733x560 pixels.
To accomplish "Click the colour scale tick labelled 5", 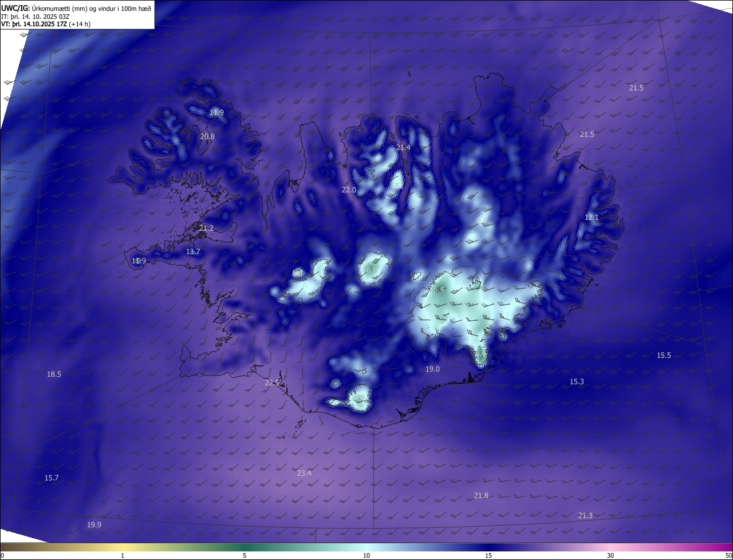I will pos(245,555).
